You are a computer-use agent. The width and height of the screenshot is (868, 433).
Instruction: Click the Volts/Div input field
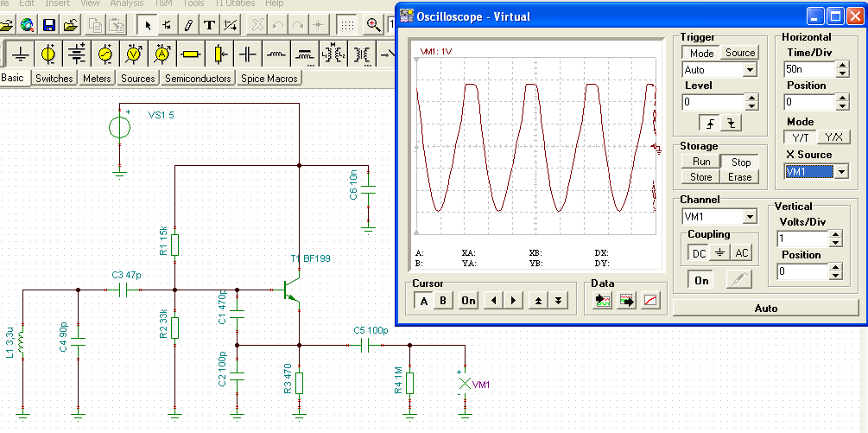click(x=802, y=239)
